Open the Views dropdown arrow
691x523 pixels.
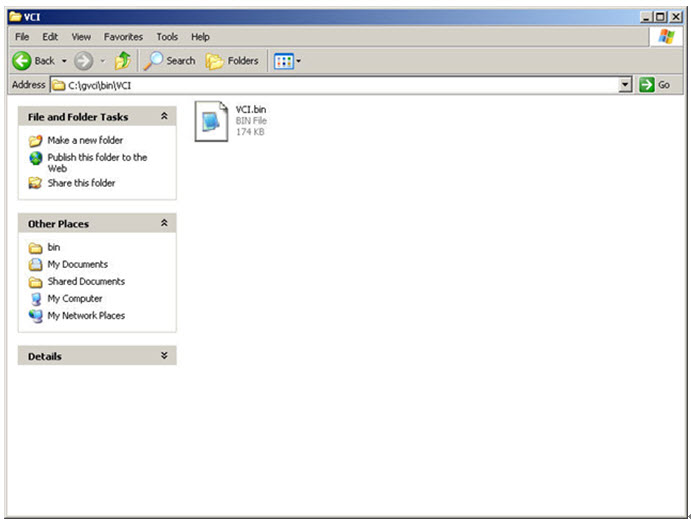[299, 61]
